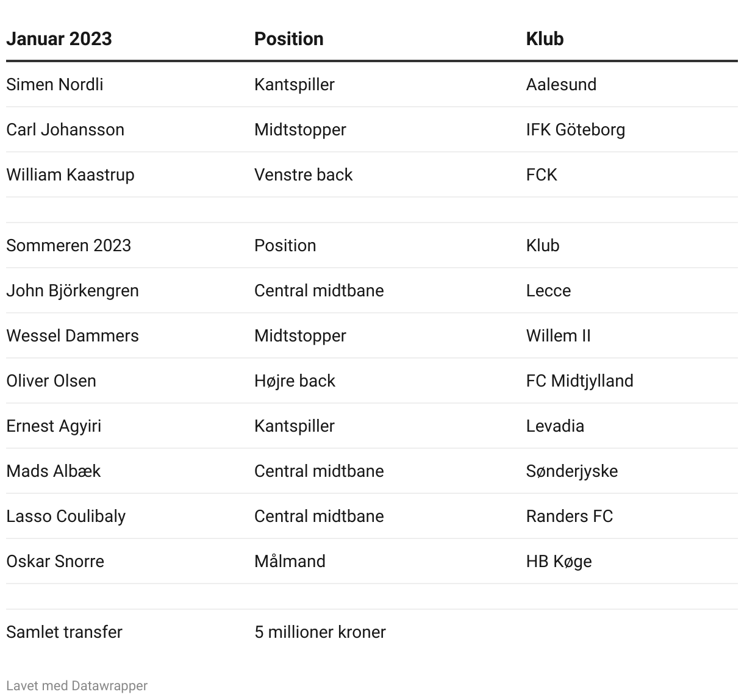This screenshot has width=744, height=700.
Task: Select Lasso Coulibaly in the table
Action: 66,516
